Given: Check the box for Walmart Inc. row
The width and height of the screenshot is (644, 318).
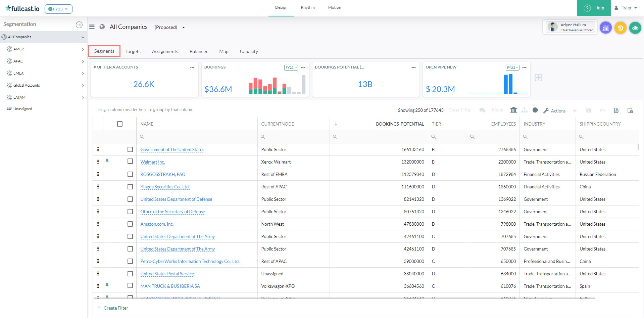Looking at the screenshot, I should (130, 162).
